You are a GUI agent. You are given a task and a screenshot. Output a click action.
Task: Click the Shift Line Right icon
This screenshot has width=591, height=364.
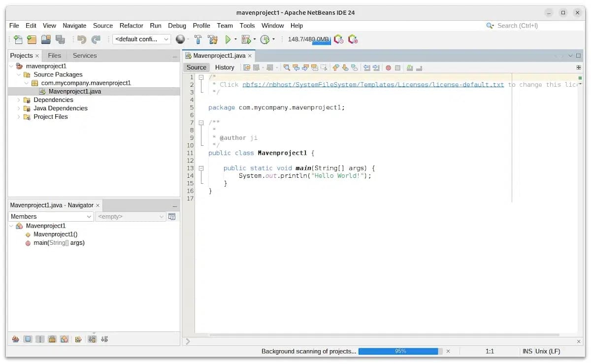(x=376, y=67)
